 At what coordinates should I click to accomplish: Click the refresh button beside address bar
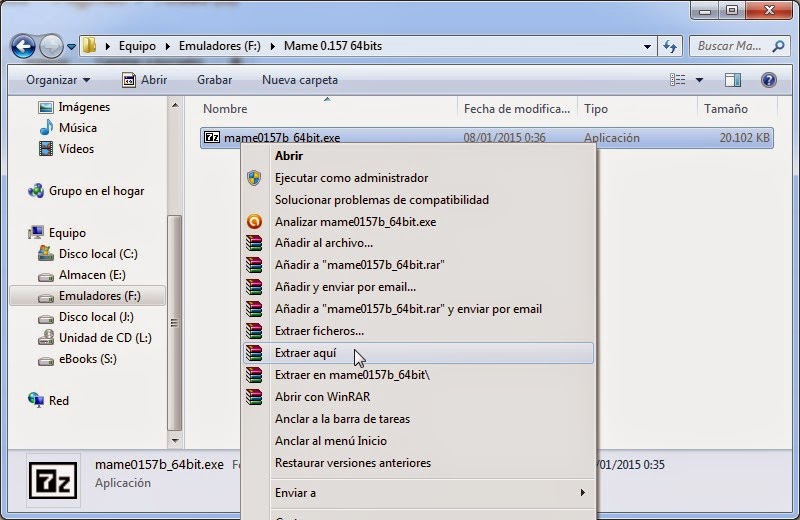coord(670,46)
